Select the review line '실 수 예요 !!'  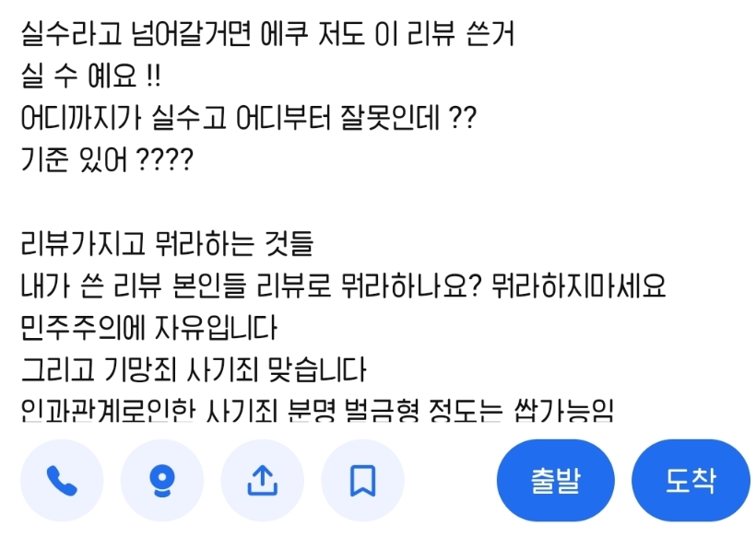tap(90, 76)
